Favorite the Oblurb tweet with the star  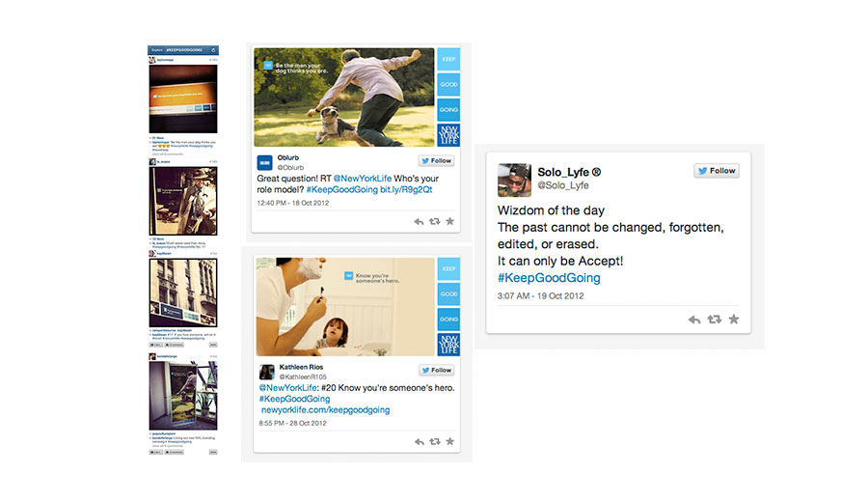point(450,221)
